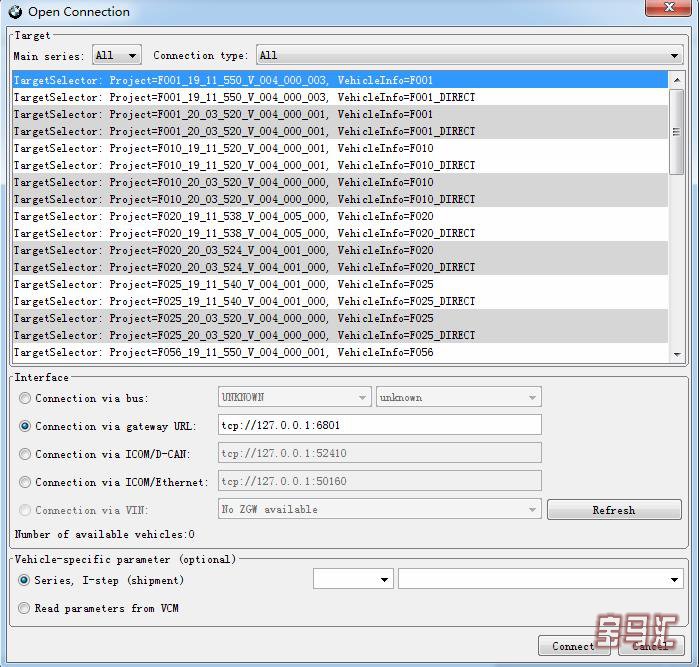Click the target list scroll up arrow
This screenshot has width=699, height=667.
[677, 80]
